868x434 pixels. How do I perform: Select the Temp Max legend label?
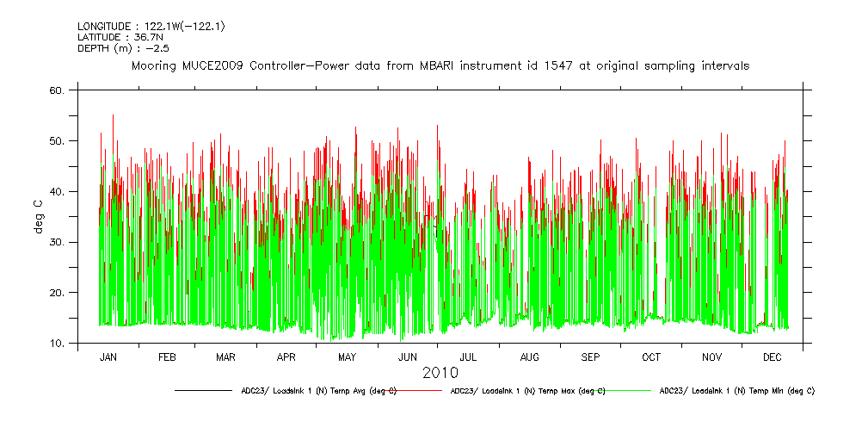click(528, 390)
